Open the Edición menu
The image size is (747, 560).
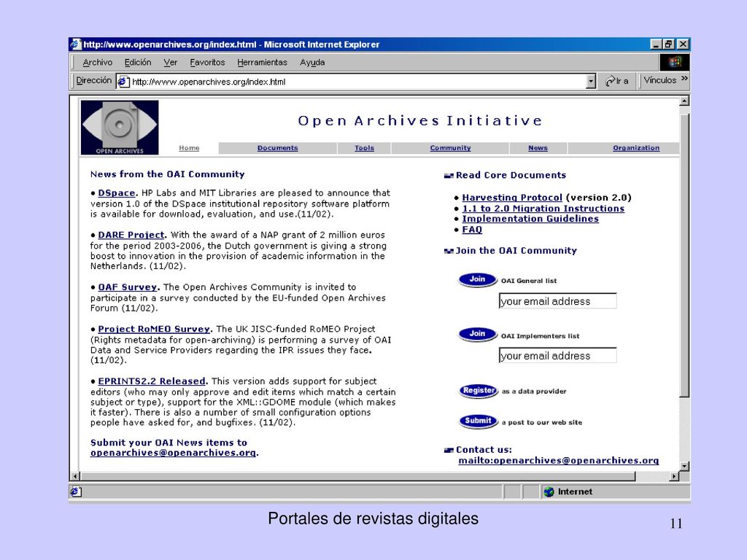click(138, 63)
